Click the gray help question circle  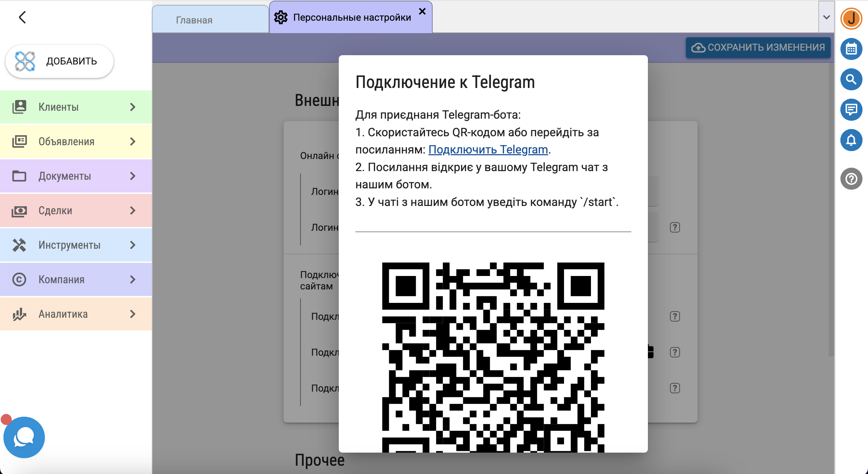851,179
